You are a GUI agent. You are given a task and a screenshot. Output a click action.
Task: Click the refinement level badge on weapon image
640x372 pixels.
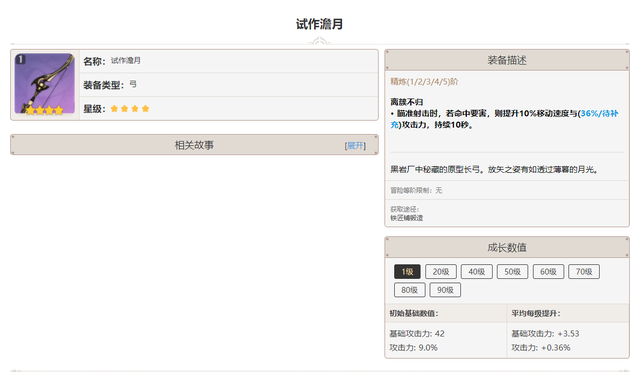click(20, 59)
